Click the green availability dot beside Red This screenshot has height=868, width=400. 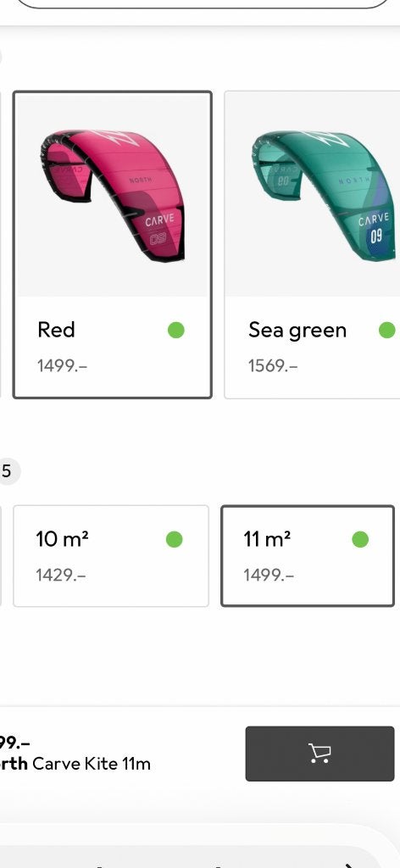click(x=176, y=331)
